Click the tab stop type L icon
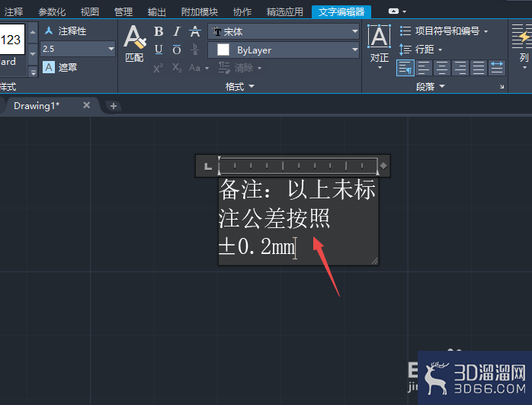Viewport: 532px width, 405px height. coord(208,166)
